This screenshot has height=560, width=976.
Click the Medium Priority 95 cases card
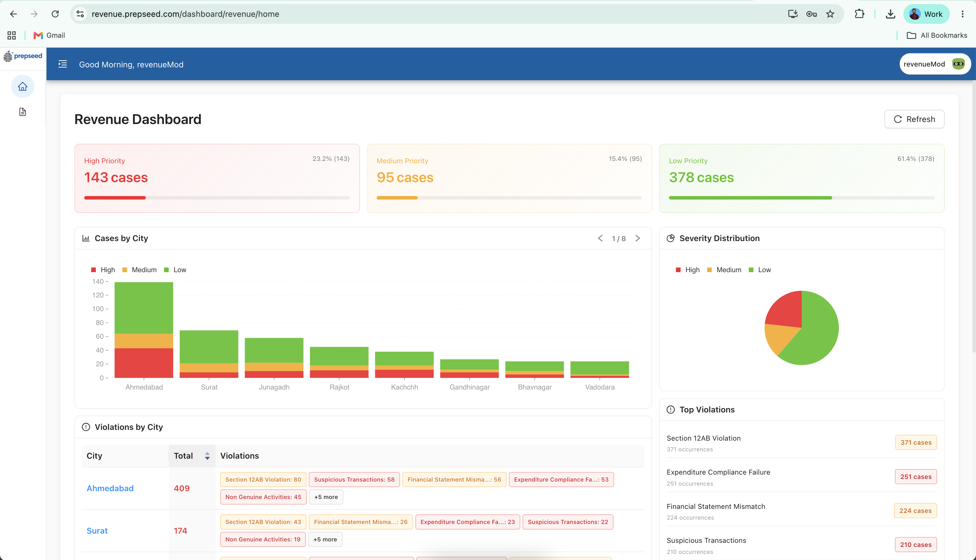(x=509, y=178)
